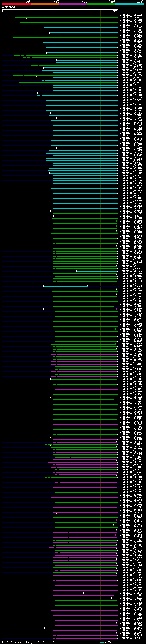Select label UniRef100_Q67UL5
The image size is (146, 644).
point(131,35)
